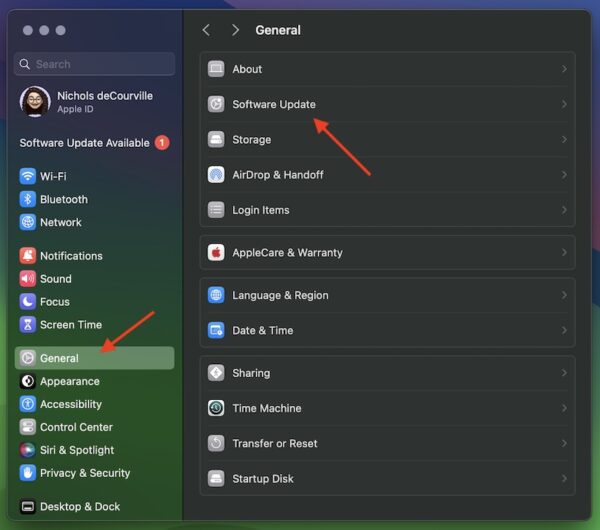Open Control Center in sidebar
The width and height of the screenshot is (600, 530).
tap(75, 427)
